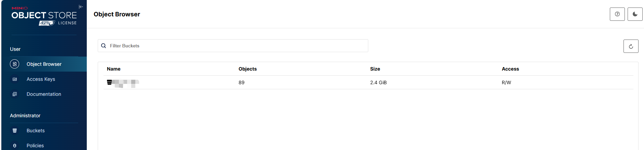
Task: Open the Documentation link
Action: 44,94
